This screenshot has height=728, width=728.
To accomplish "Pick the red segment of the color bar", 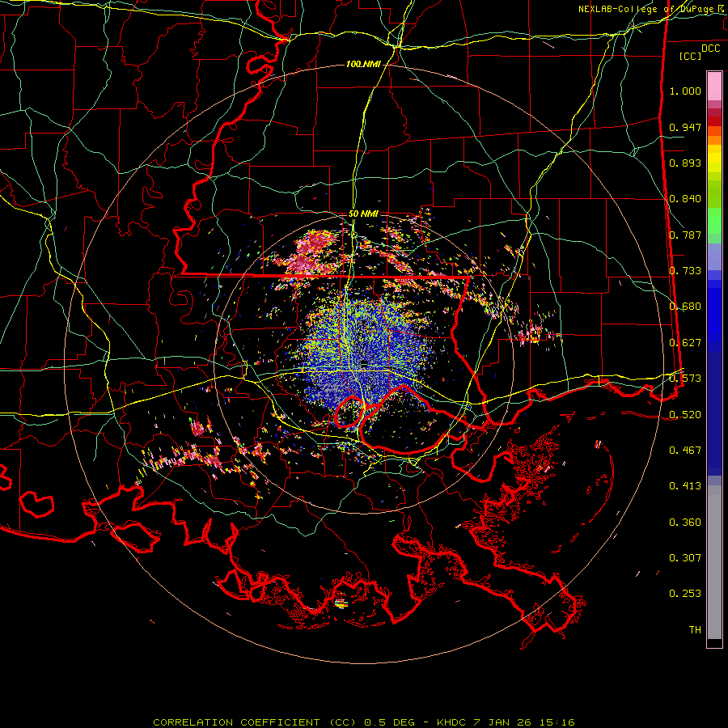I will 714,121.
